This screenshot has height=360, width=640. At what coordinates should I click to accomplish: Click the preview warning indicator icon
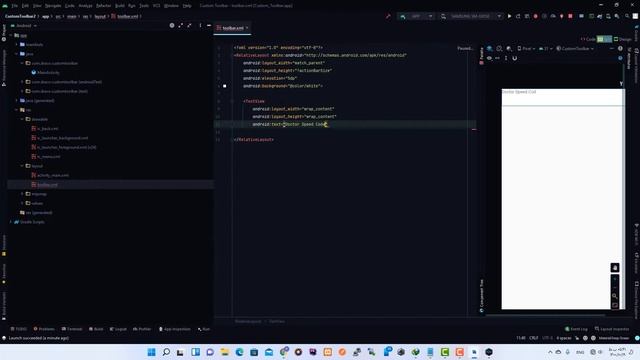coord(620,49)
